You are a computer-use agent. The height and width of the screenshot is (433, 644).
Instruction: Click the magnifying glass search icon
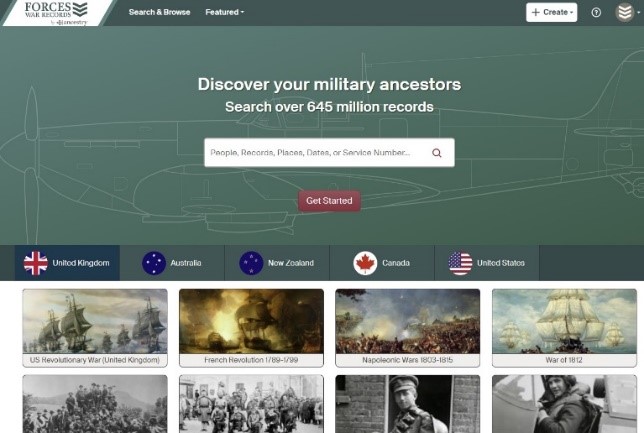point(437,153)
